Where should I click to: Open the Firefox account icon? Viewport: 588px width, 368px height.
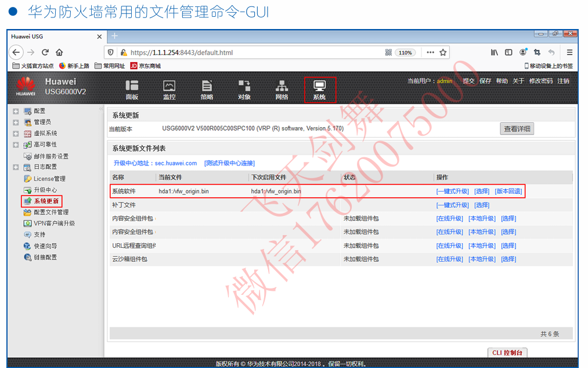click(523, 52)
